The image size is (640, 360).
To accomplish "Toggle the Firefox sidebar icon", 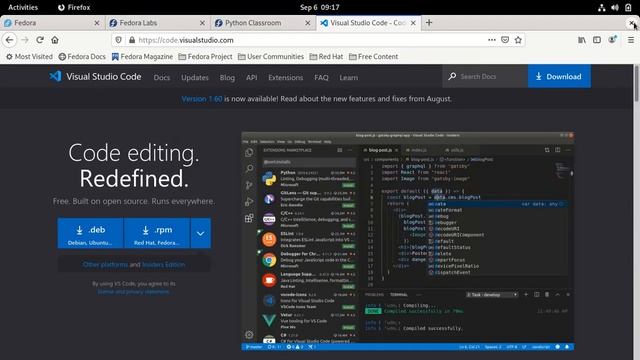I will click(x=597, y=40).
